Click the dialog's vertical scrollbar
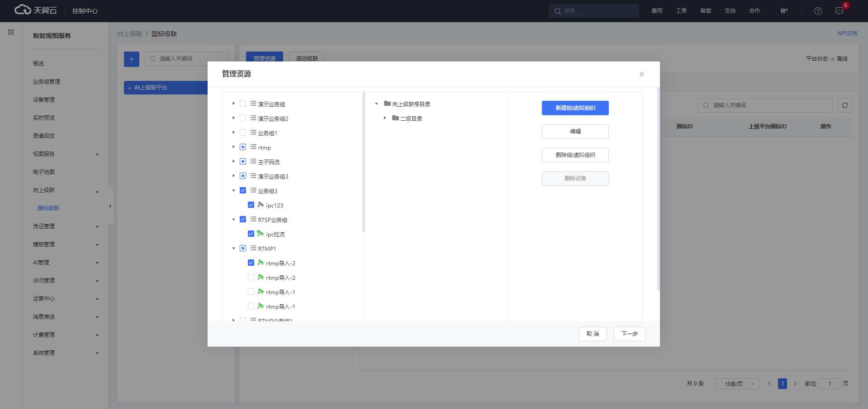This screenshot has height=409, width=868. (x=658, y=190)
